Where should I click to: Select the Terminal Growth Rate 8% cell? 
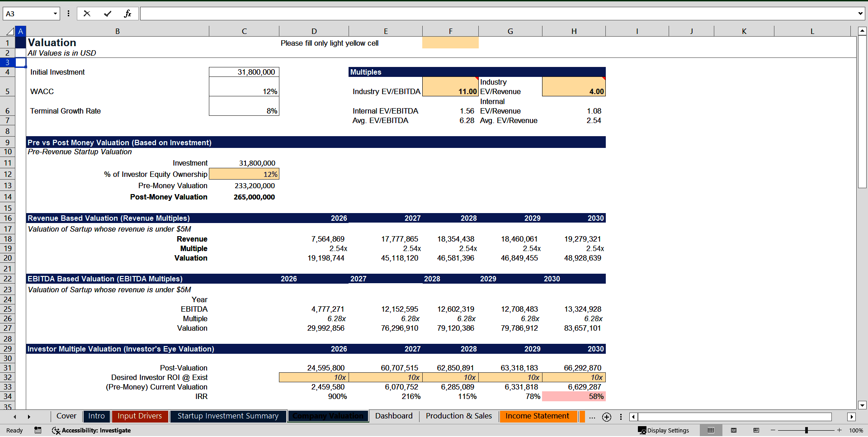pos(244,106)
